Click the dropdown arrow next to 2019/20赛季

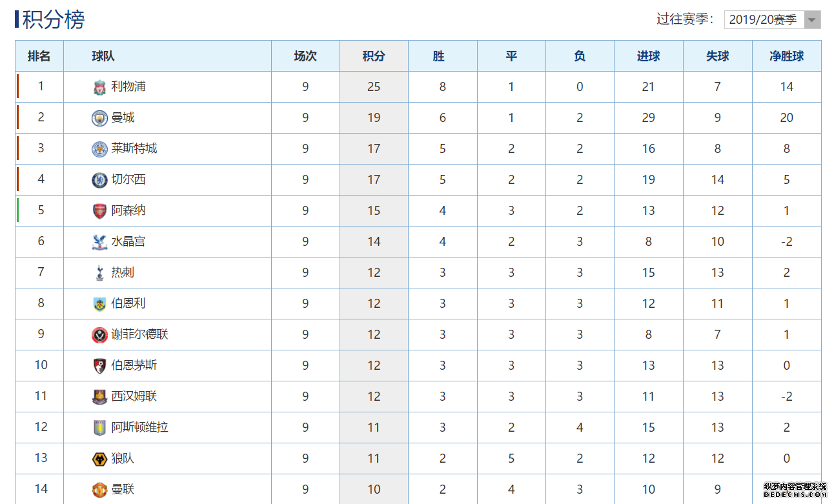coord(813,19)
